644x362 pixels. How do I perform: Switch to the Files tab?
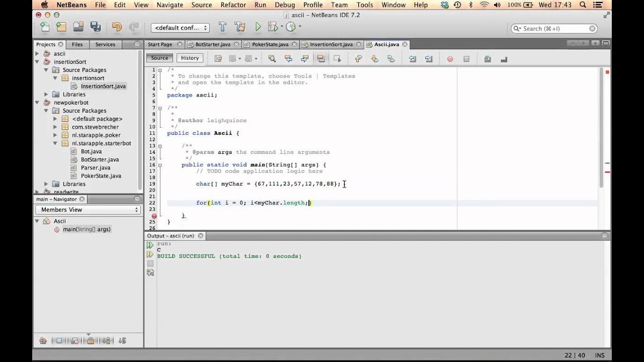click(77, 44)
